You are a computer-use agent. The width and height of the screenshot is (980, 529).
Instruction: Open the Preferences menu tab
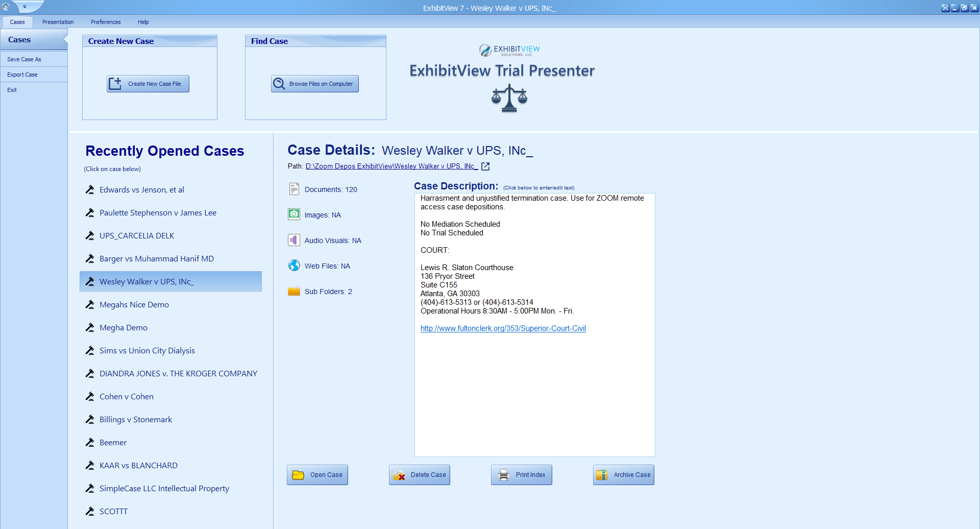pyautogui.click(x=106, y=22)
